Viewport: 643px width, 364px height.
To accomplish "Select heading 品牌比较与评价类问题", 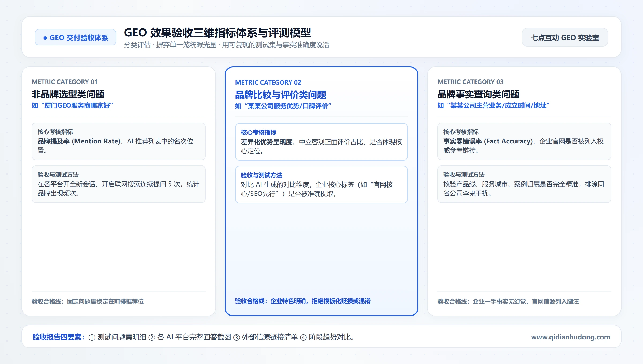I will pos(281,95).
